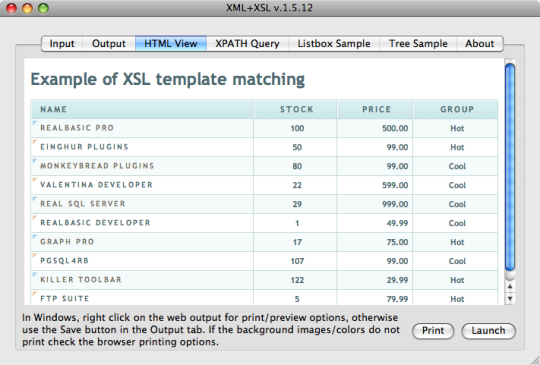
Task: Click the Print button
Action: [433, 331]
